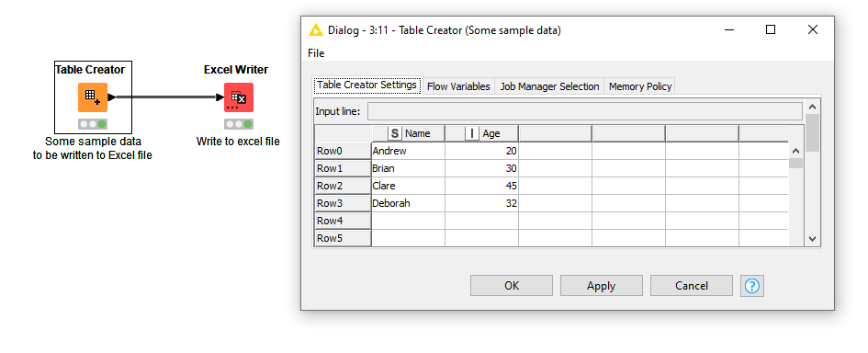Select the Age column header
The image size is (868, 353).
482,133
